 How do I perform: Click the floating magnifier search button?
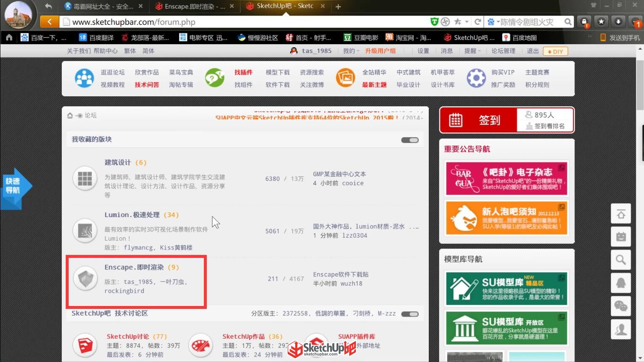621,259
